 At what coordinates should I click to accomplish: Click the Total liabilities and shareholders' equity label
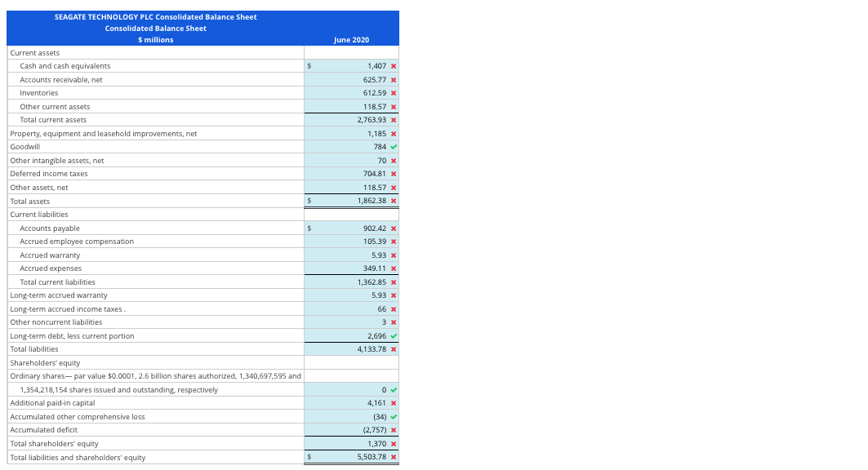click(78, 458)
